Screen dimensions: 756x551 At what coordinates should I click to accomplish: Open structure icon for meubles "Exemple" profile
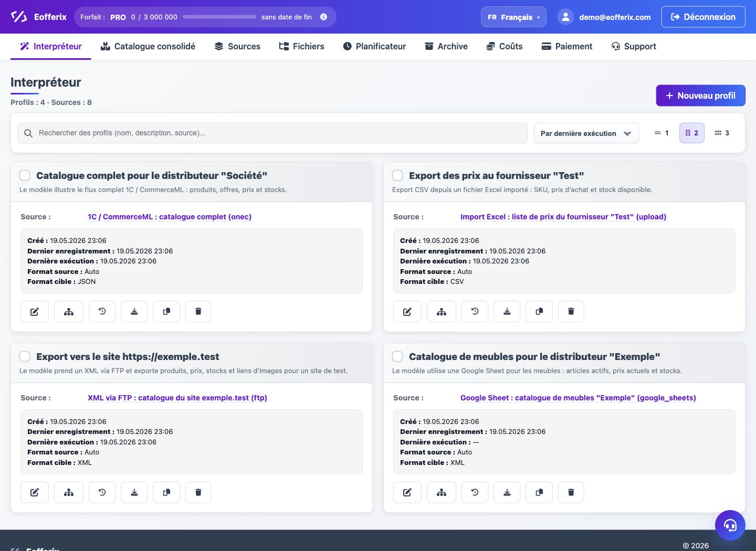tap(442, 492)
